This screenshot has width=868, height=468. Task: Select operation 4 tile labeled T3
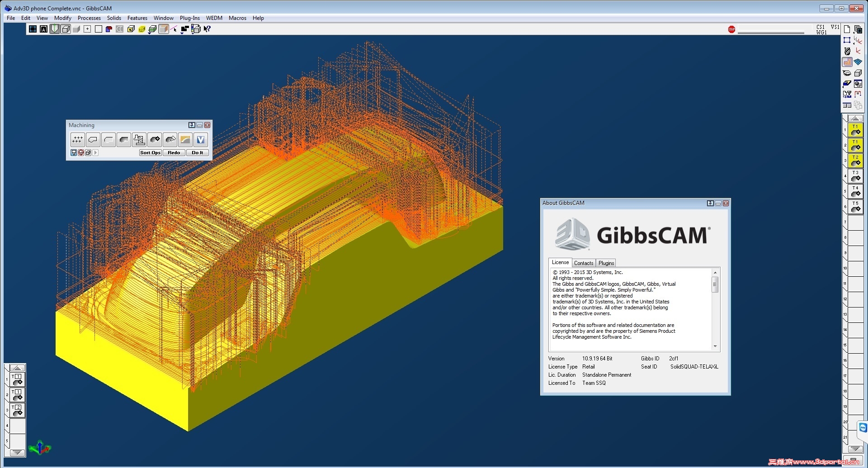click(855, 176)
